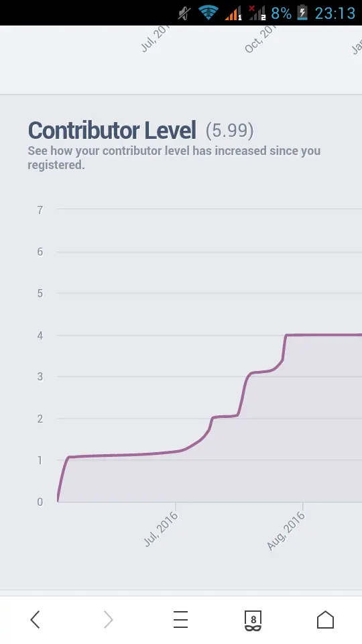Screen dimensions: 362x644
Task: Click the Aug, 2016 axis label
Action: [x=286, y=531]
